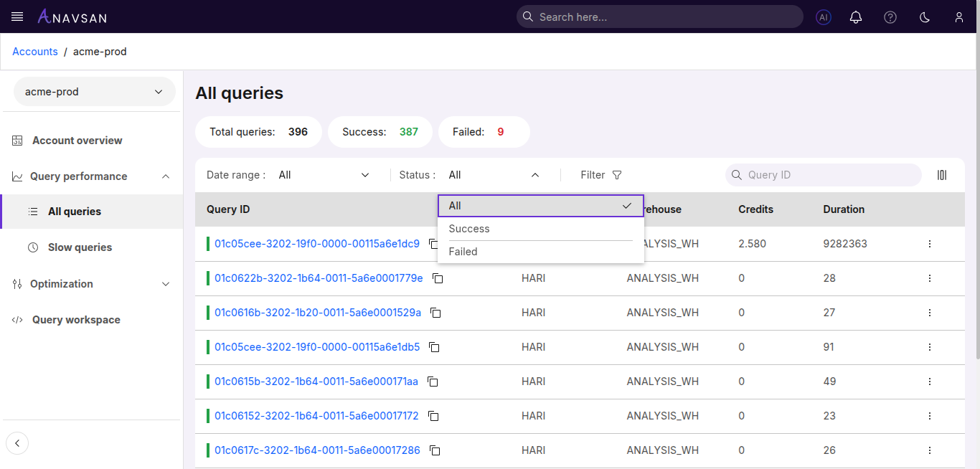Open the Filter button
The width and height of the screenshot is (980, 469).
click(600, 175)
